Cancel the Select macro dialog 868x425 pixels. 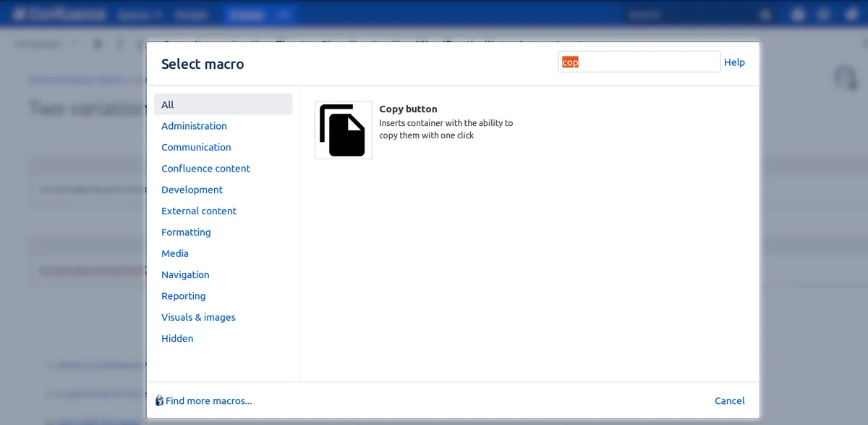click(729, 400)
